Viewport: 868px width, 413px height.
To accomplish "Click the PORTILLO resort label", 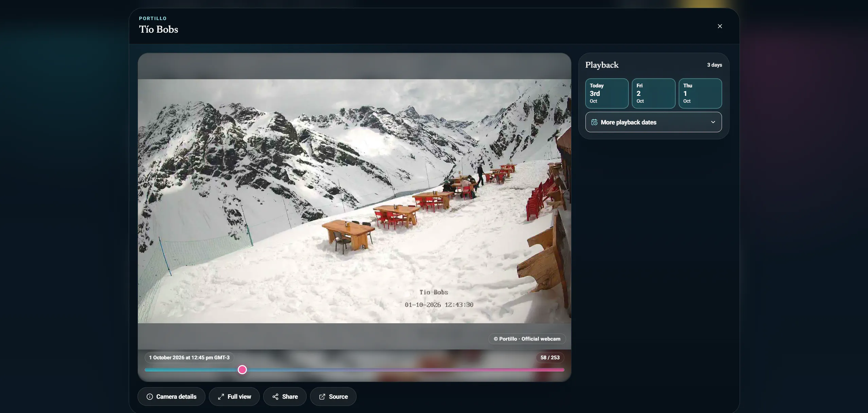I will 153,18.
